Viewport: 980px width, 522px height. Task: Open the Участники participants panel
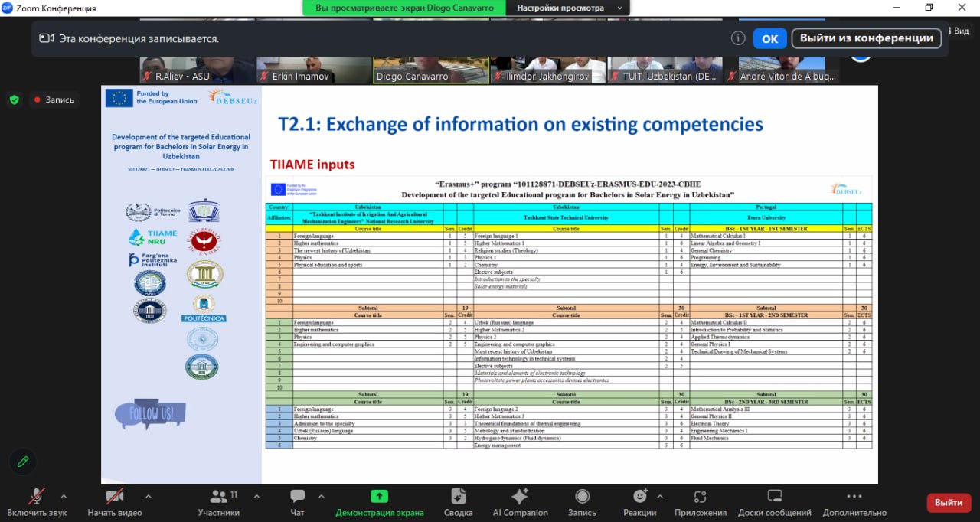(218, 503)
